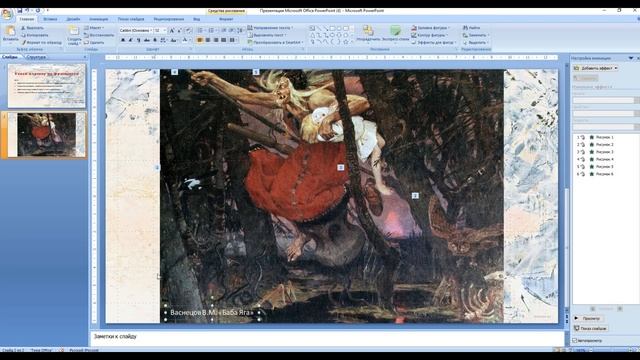640x360 pixels.
Task: Click the Просмотр play button
Action: pos(588,318)
